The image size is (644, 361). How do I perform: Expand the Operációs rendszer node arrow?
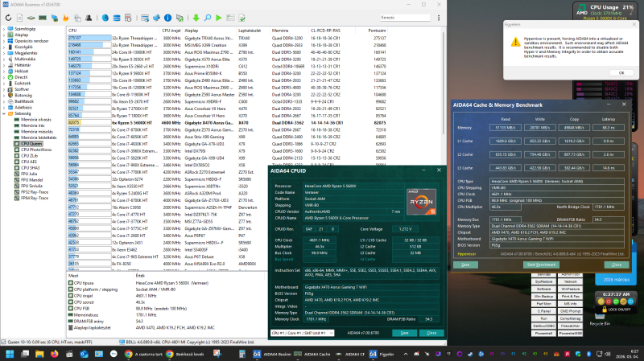tap(4, 41)
